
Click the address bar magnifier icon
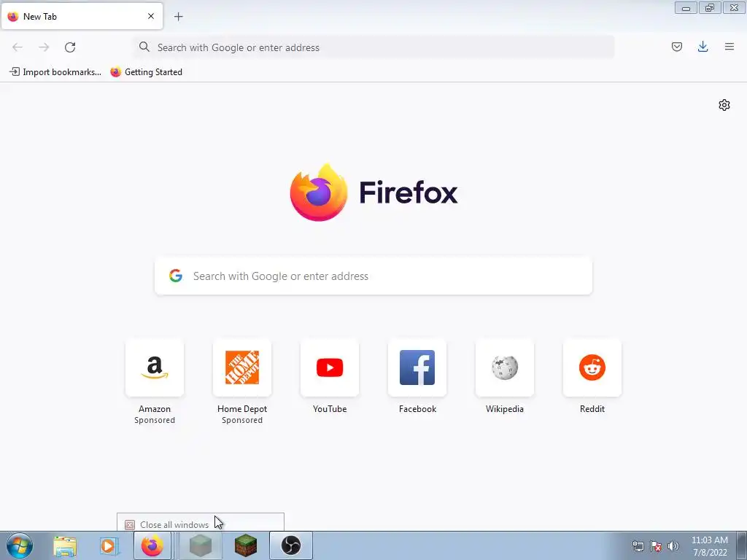(x=144, y=47)
